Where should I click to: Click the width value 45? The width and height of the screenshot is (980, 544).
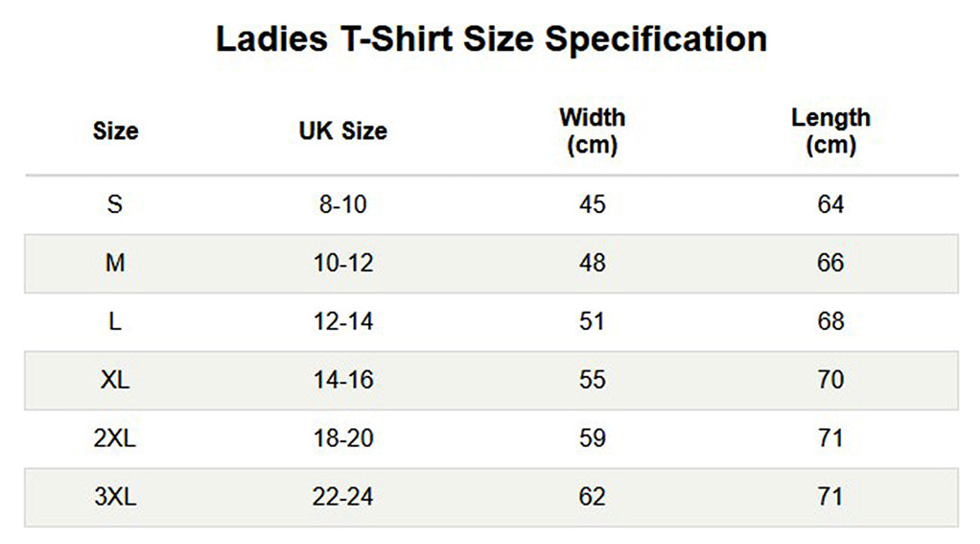click(x=592, y=204)
